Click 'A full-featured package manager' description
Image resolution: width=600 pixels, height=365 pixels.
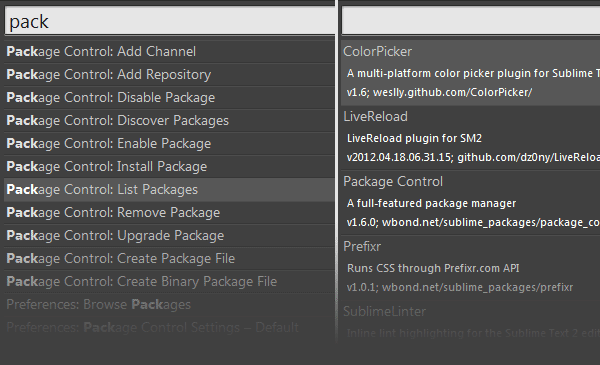point(431,203)
